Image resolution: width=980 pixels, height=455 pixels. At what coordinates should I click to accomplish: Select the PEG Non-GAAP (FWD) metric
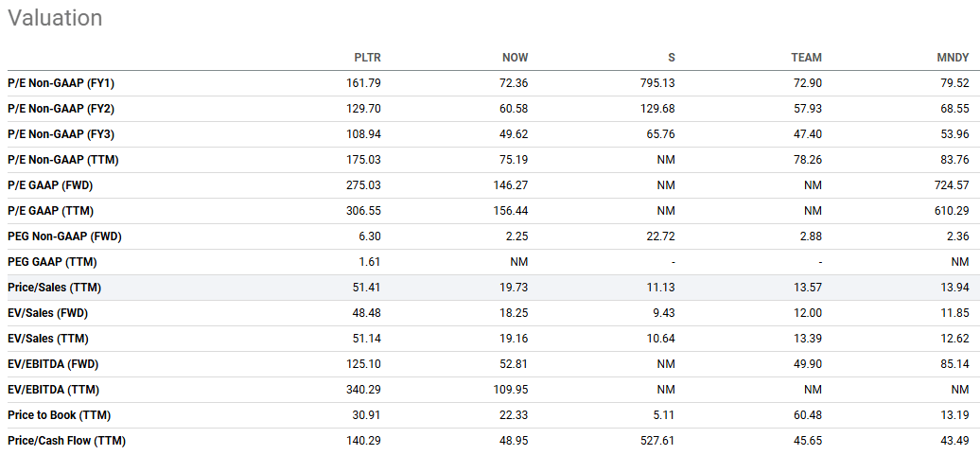point(64,236)
